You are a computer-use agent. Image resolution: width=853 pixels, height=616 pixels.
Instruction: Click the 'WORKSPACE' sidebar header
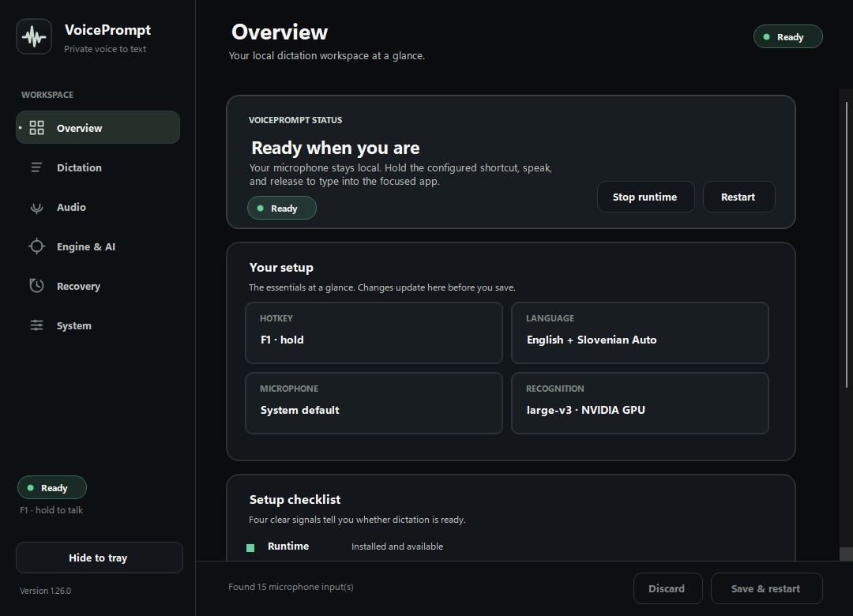(47, 95)
